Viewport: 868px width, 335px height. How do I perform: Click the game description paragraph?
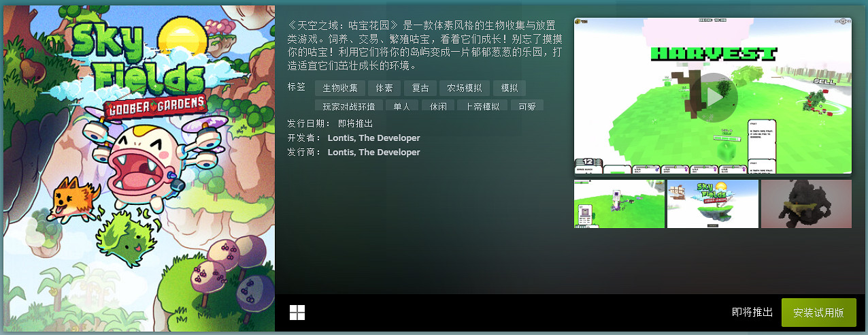coord(426,45)
